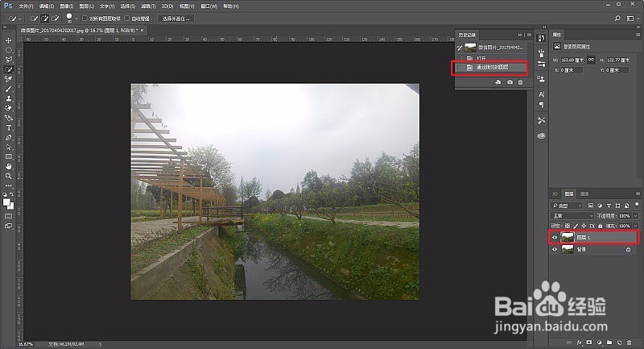Toggle lock position in Layers panel
The height and width of the screenshot is (349, 644).
[584, 226]
